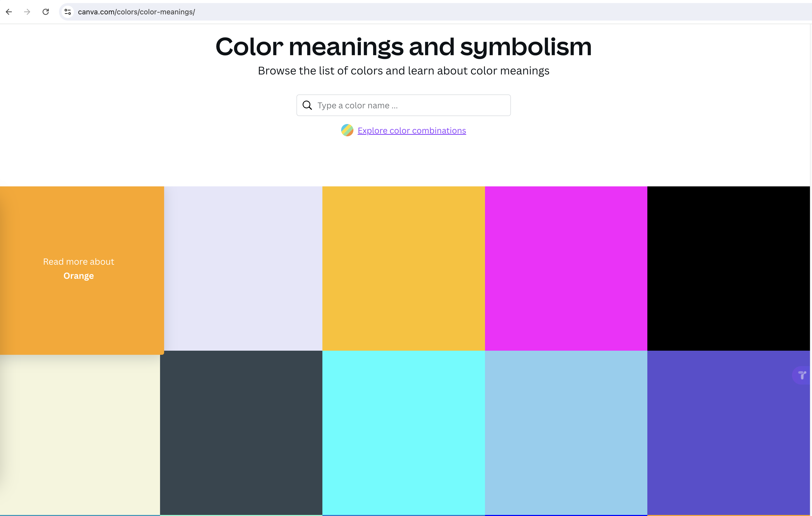
Task: Select the magenta color tile
Action: tap(566, 268)
